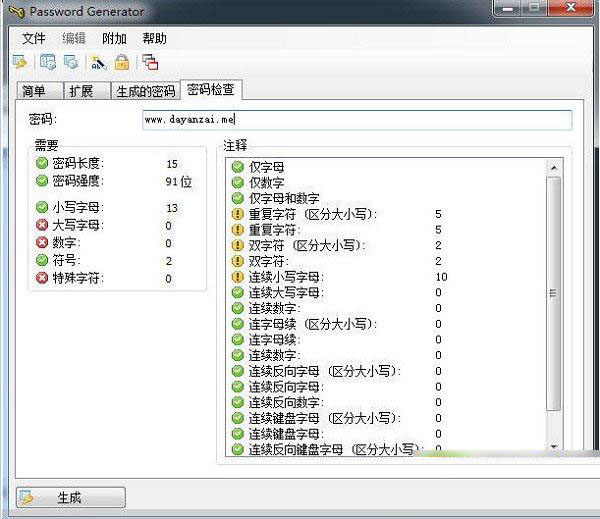Open the 编辑 menu
The width and height of the screenshot is (600, 519).
pos(74,38)
